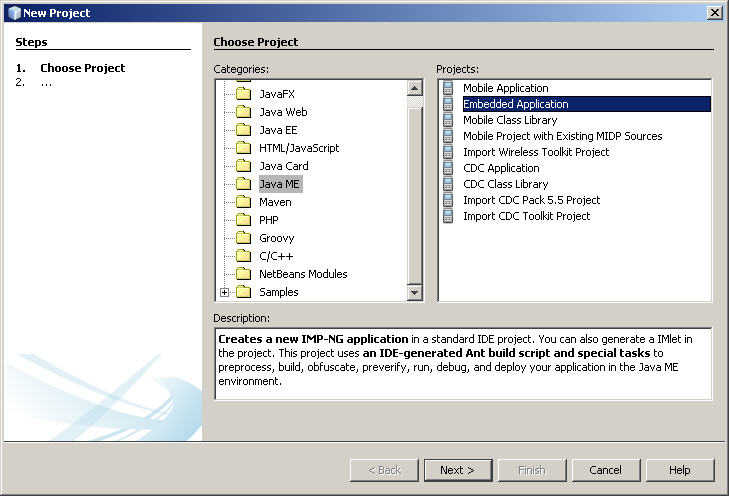Viewport: 729px width, 496px height.
Task: Select the Java Card category label
Action: [284, 166]
